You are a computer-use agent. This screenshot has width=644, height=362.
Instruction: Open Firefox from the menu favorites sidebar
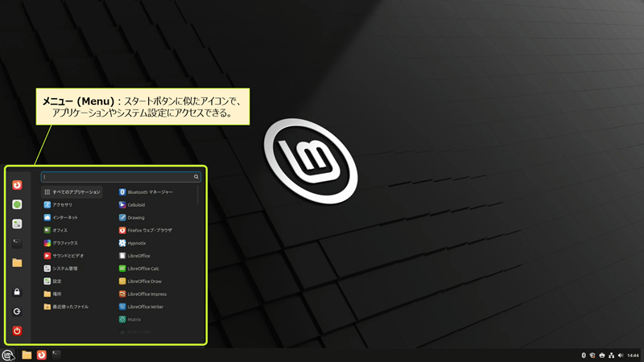tap(17, 185)
